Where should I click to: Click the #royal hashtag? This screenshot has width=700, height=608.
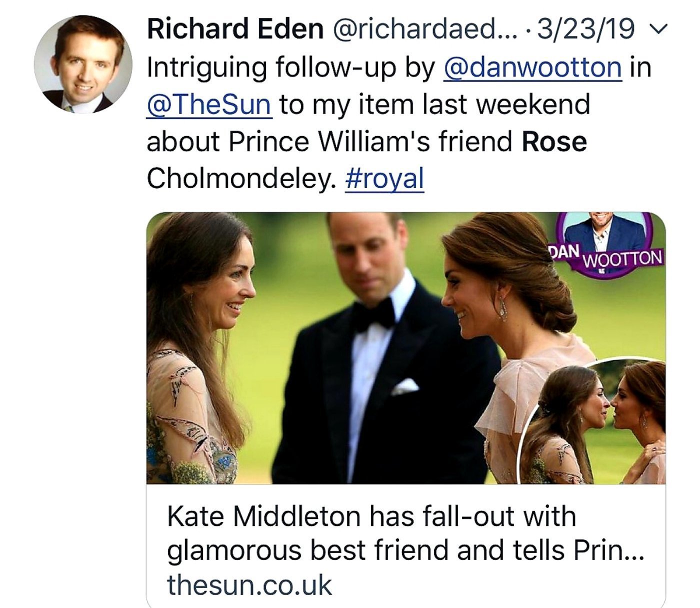[384, 179]
